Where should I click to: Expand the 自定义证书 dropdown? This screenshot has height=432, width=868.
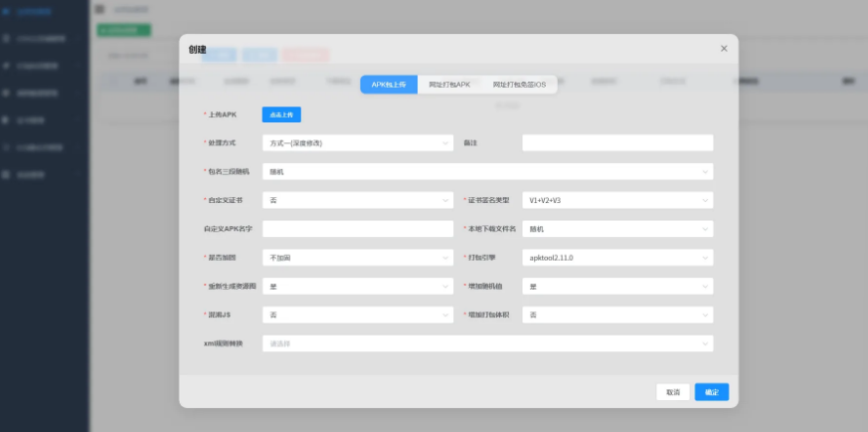pyautogui.click(x=358, y=200)
